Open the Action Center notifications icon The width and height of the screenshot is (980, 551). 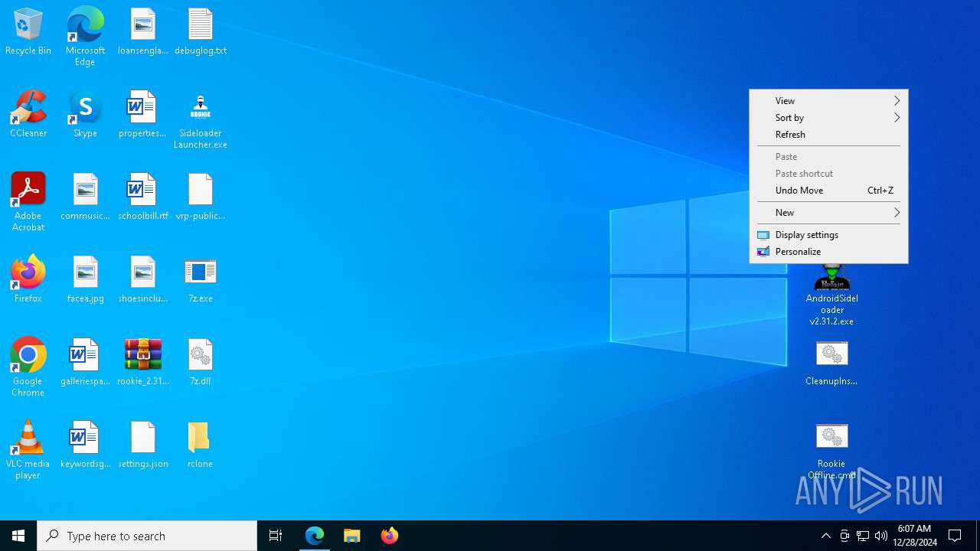point(955,536)
